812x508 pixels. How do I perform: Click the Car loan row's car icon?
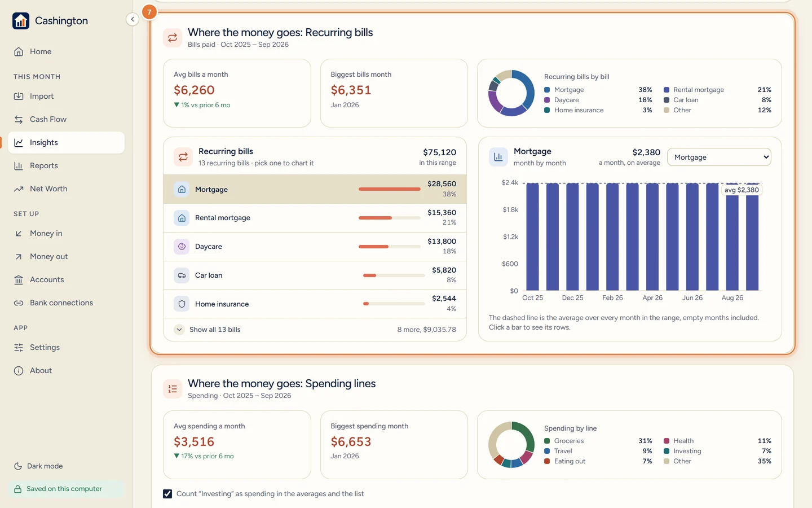(x=182, y=275)
